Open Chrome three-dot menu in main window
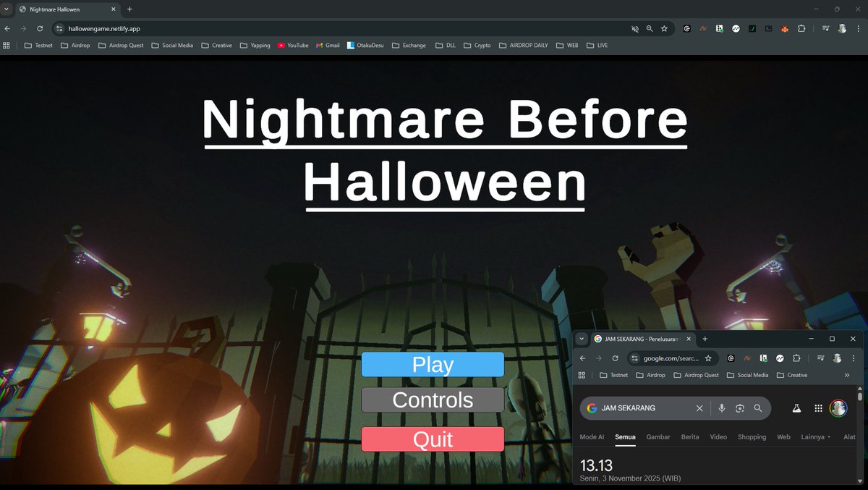The height and width of the screenshot is (490, 868). tap(859, 28)
